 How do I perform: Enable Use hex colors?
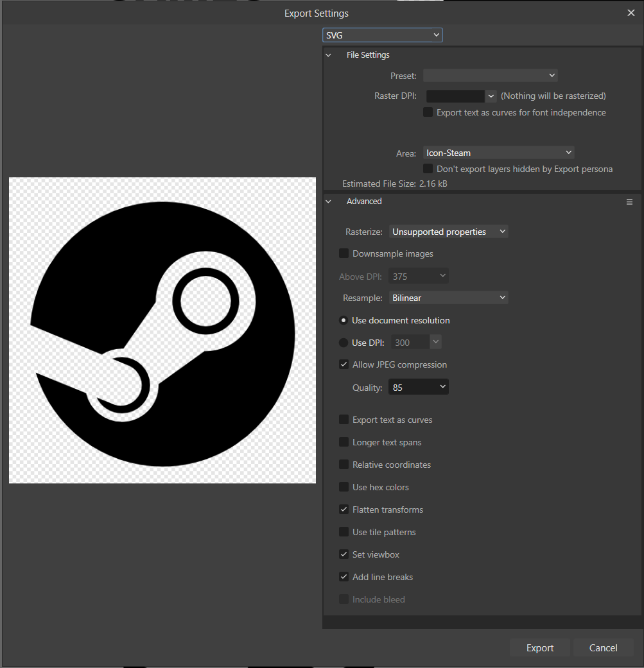344,487
